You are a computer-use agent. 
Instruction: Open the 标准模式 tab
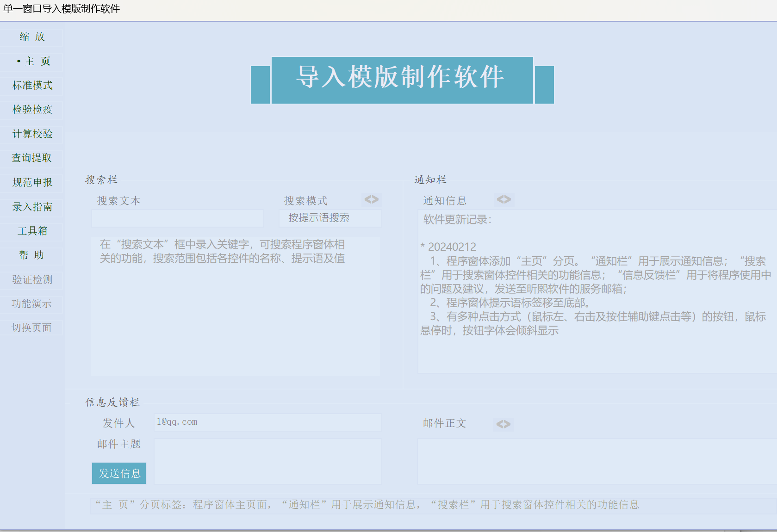[x=32, y=86]
